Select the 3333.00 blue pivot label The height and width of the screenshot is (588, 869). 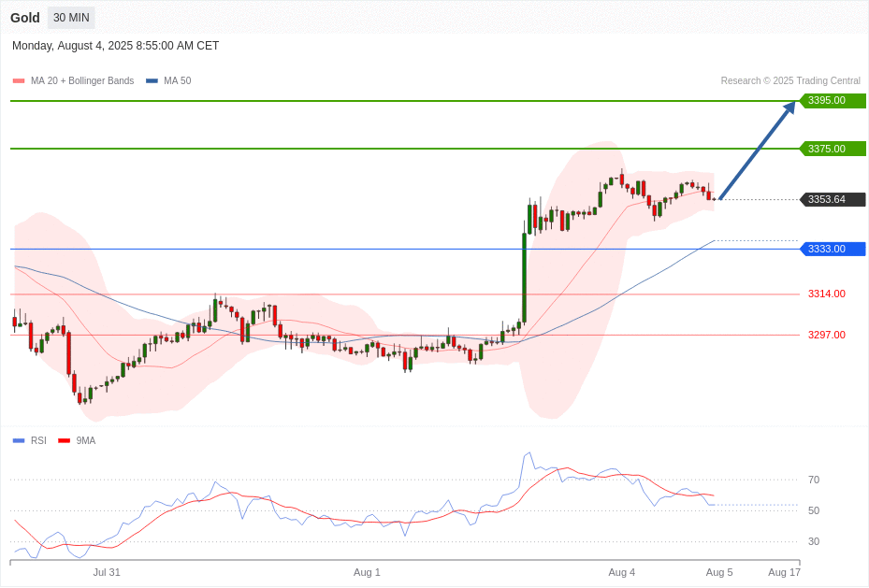click(x=833, y=250)
